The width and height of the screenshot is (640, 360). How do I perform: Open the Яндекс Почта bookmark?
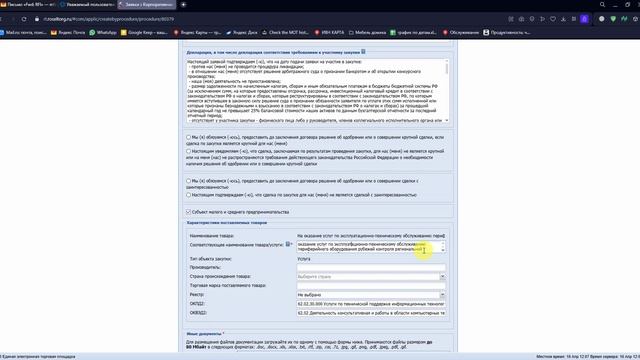68,32
